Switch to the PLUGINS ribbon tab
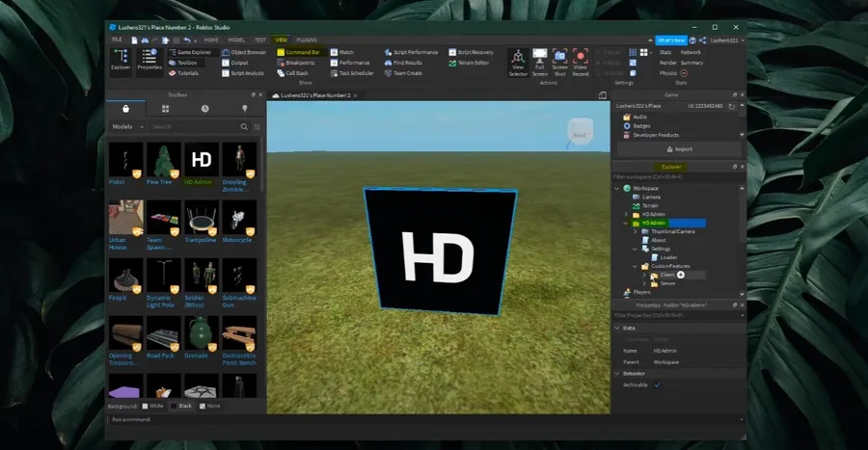Image resolution: width=868 pixels, height=450 pixels. (x=307, y=40)
